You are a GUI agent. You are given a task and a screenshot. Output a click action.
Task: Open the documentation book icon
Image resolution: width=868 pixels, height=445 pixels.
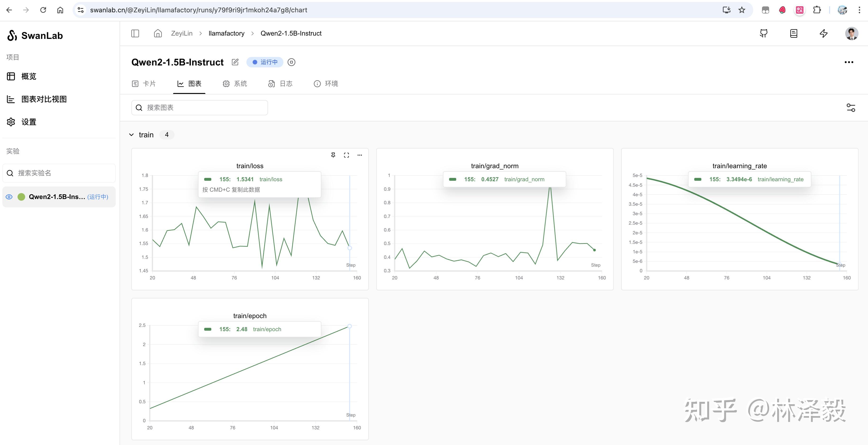point(794,33)
